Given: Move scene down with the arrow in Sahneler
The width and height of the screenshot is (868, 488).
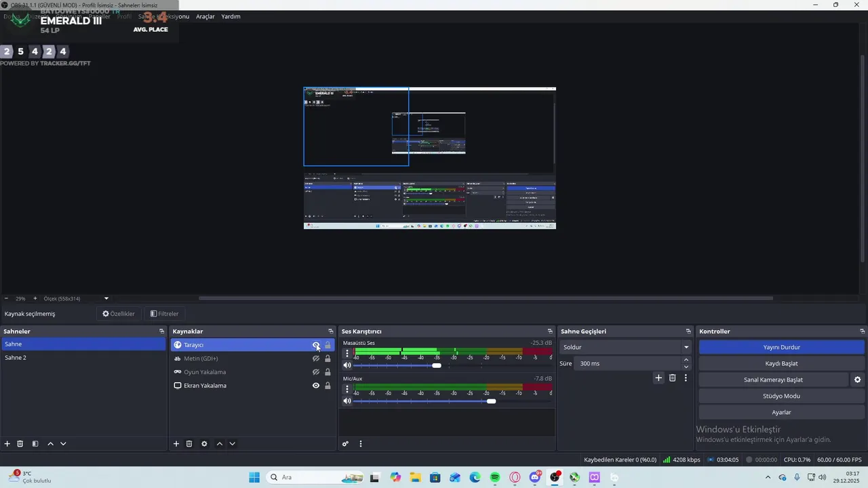Looking at the screenshot, I should [x=63, y=444].
